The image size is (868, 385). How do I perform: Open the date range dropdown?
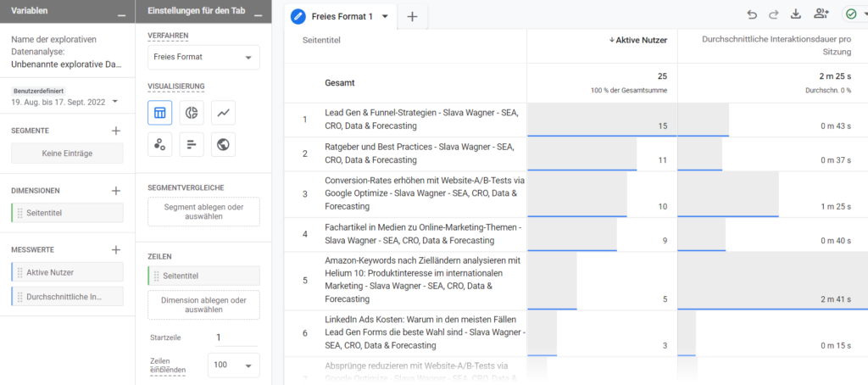click(115, 102)
